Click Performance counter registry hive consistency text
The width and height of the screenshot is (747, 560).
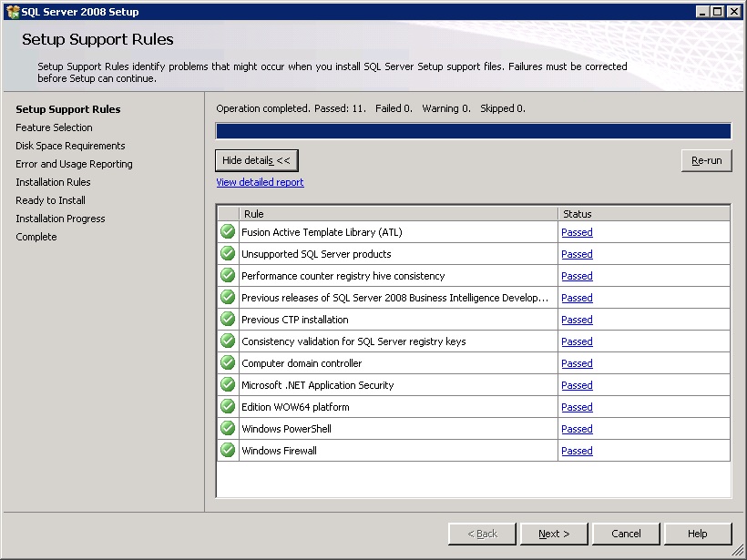coord(343,276)
